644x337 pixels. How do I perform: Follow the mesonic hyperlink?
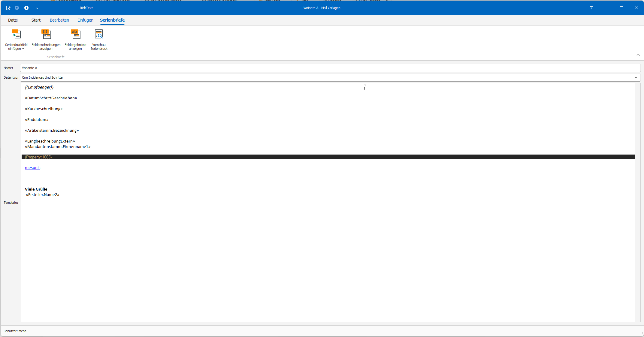click(x=32, y=168)
